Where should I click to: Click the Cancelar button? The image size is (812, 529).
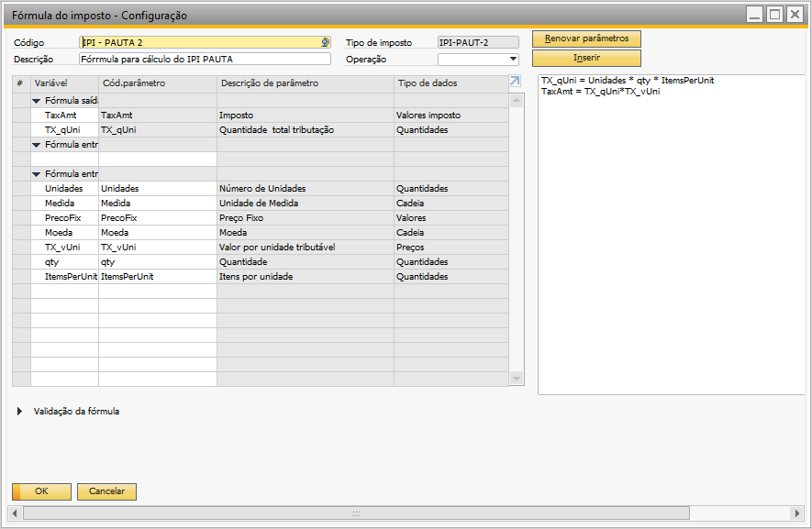click(106, 491)
